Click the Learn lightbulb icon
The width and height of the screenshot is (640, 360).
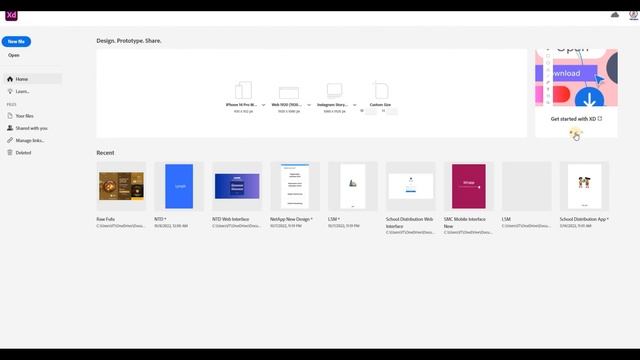click(10, 91)
